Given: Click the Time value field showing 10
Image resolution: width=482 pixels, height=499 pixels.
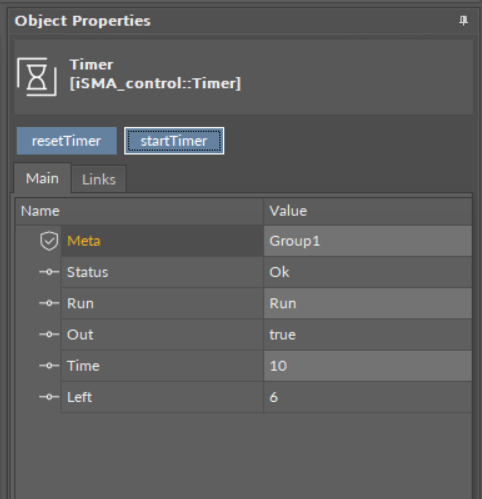Looking at the screenshot, I should point(368,366).
